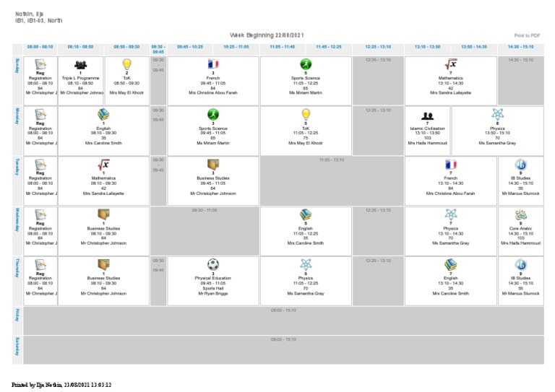
Task: Click Wednesday's Core Arabic icon
Action: click(520, 214)
